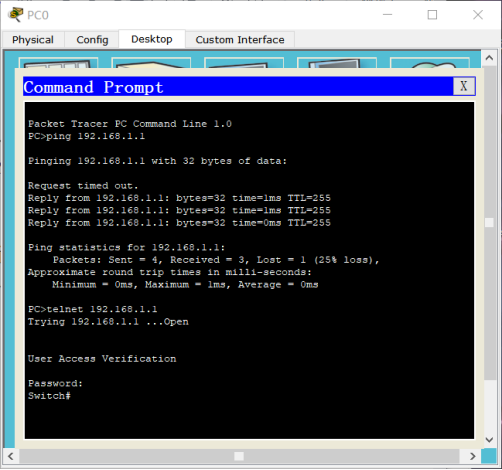502x470 pixels.
Task: Click the 'Pinging 192.168.1.1 with 32 bytes' line
Action: (x=157, y=161)
